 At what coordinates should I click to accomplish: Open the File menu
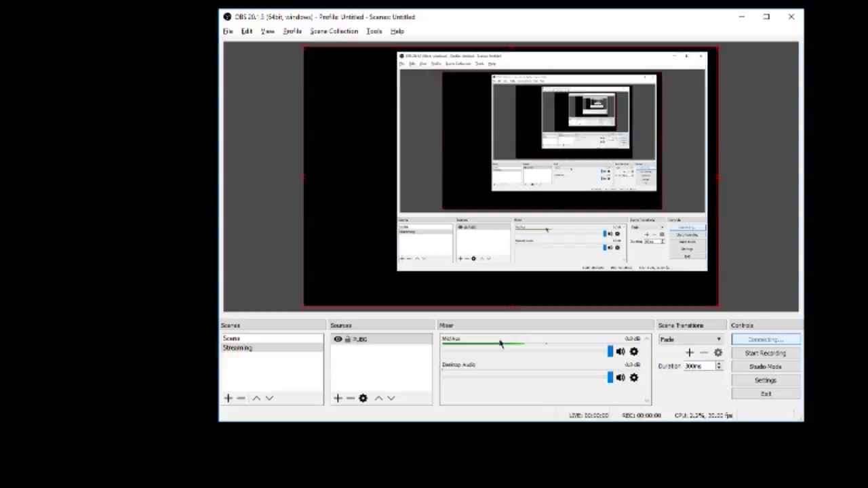coord(228,31)
